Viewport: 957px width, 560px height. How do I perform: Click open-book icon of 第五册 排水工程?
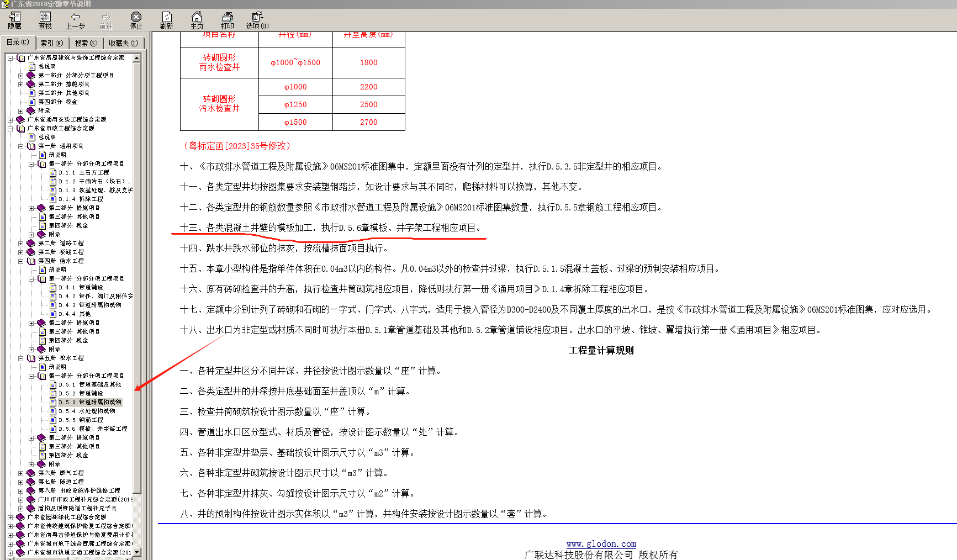pyautogui.click(x=31, y=358)
